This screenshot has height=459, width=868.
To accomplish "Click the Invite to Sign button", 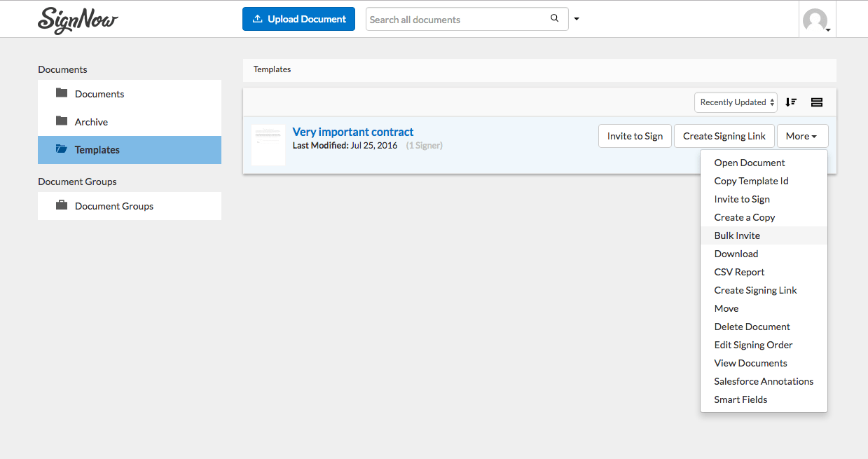I will [x=635, y=135].
